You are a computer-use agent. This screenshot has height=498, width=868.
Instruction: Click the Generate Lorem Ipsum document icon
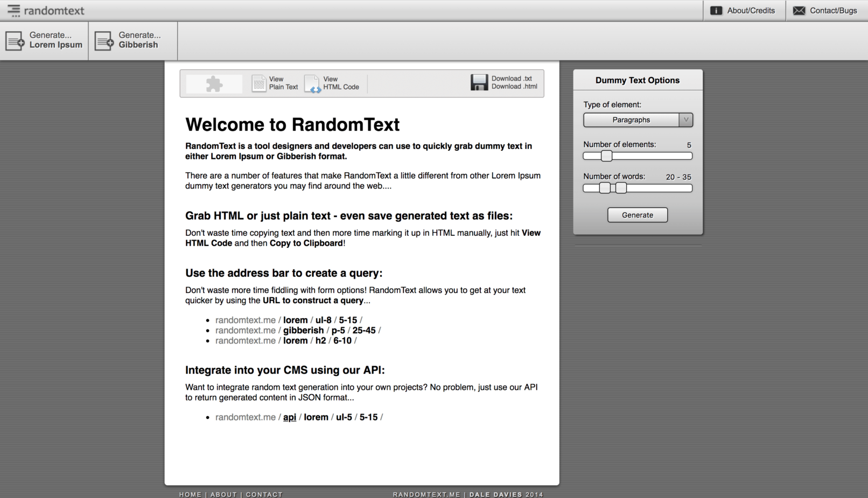[15, 40]
